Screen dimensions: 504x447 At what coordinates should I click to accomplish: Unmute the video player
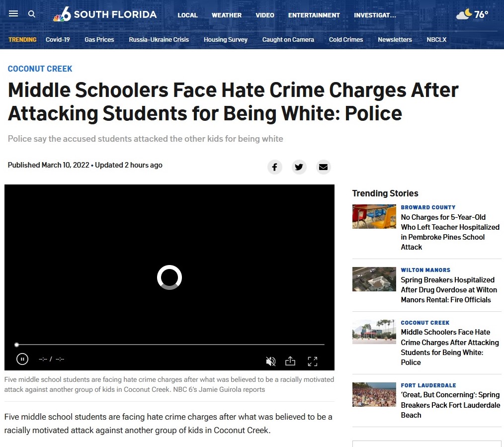(x=271, y=361)
